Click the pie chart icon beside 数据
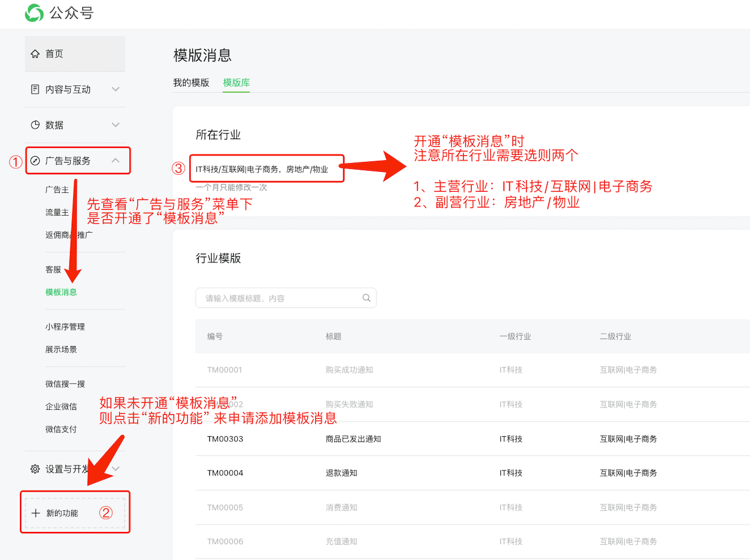Screen dimensions: 750x560 pyautogui.click(x=35, y=125)
